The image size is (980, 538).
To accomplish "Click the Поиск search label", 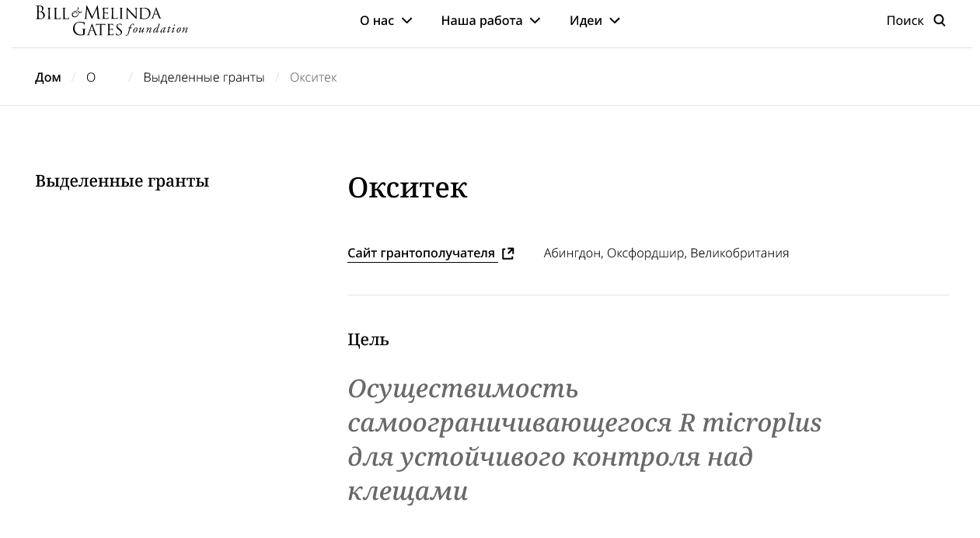I will (x=905, y=20).
